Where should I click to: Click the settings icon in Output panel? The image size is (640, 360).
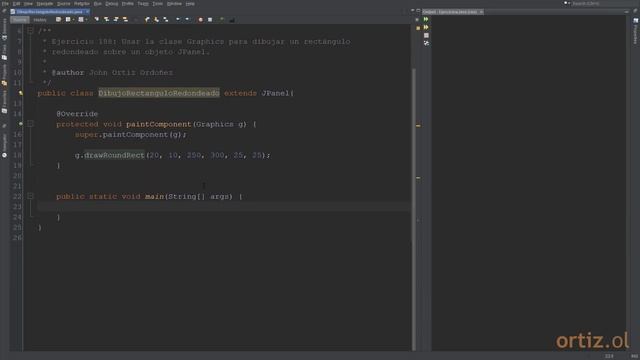click(x=426, y=43)
